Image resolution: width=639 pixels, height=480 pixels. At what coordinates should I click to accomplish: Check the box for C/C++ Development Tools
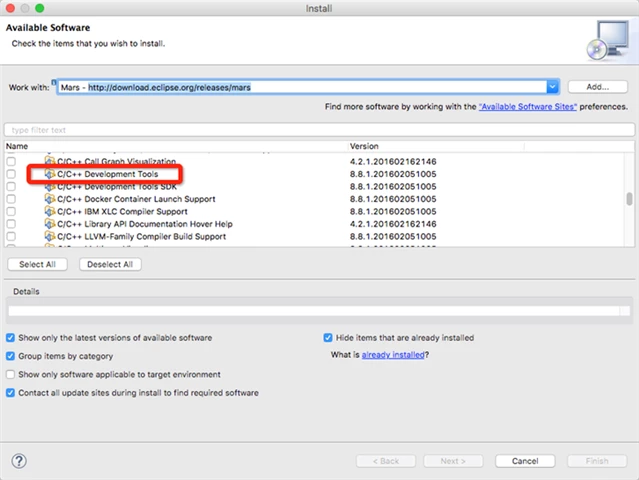point(11,174)
